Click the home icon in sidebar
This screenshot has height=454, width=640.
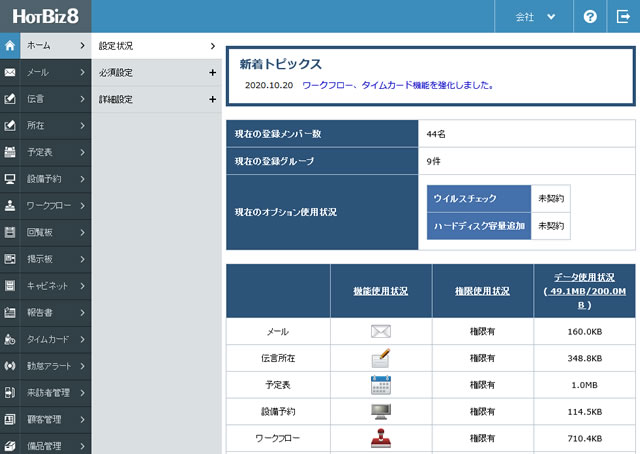9,46
